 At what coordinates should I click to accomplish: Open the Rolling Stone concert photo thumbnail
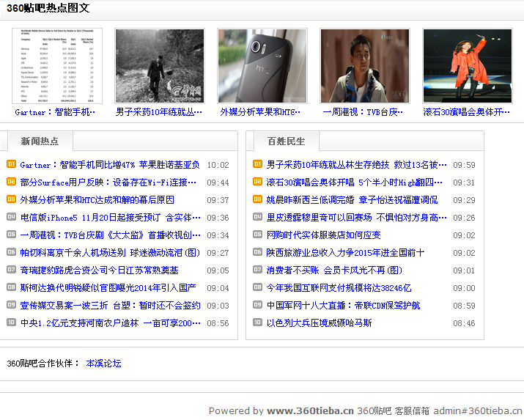(x=467, y=66)
